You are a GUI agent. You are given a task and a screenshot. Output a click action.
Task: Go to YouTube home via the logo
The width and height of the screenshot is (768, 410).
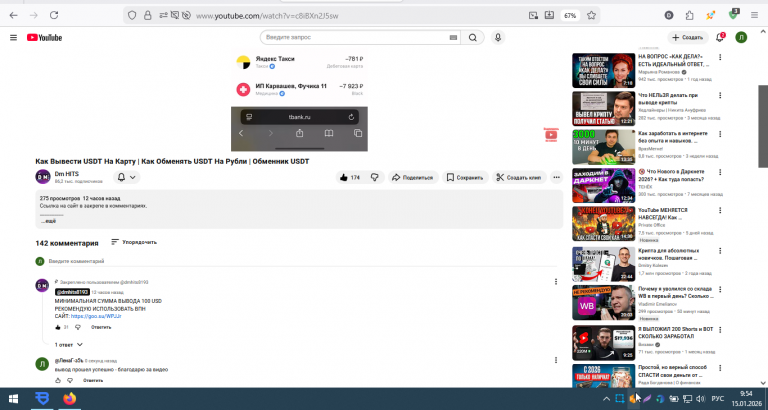click(x=44, y=38)
